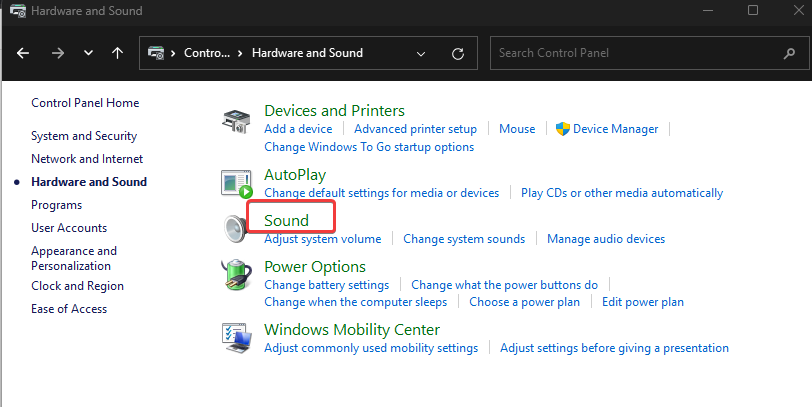Click the Power Options battery icon

(x=237, y=275)
